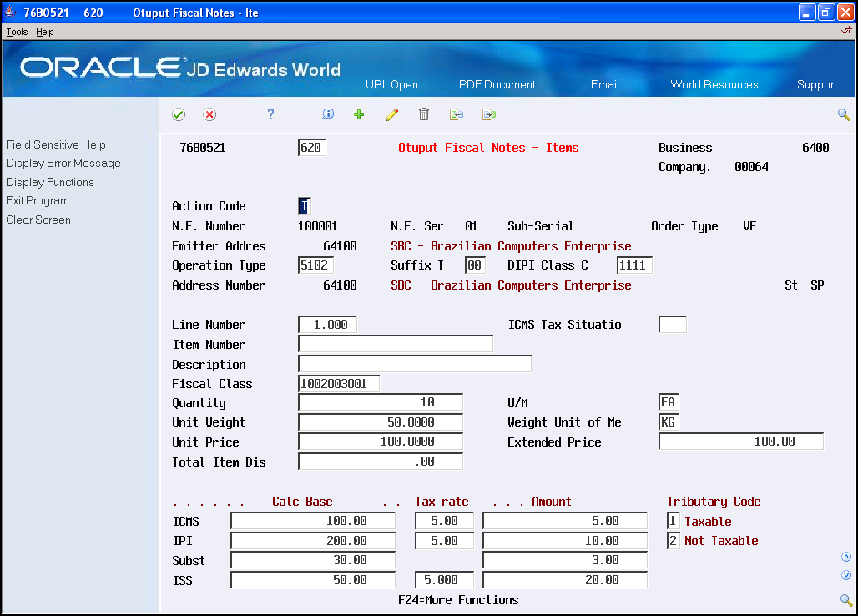858x616 pixels.
Task: Click the Line Number field
Action: click(327, 325)
